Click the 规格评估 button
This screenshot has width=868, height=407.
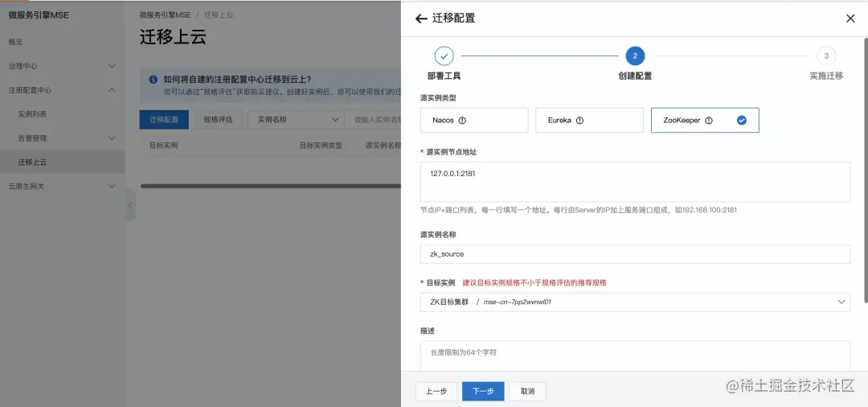pyautogui.click(x=218, y=120)
